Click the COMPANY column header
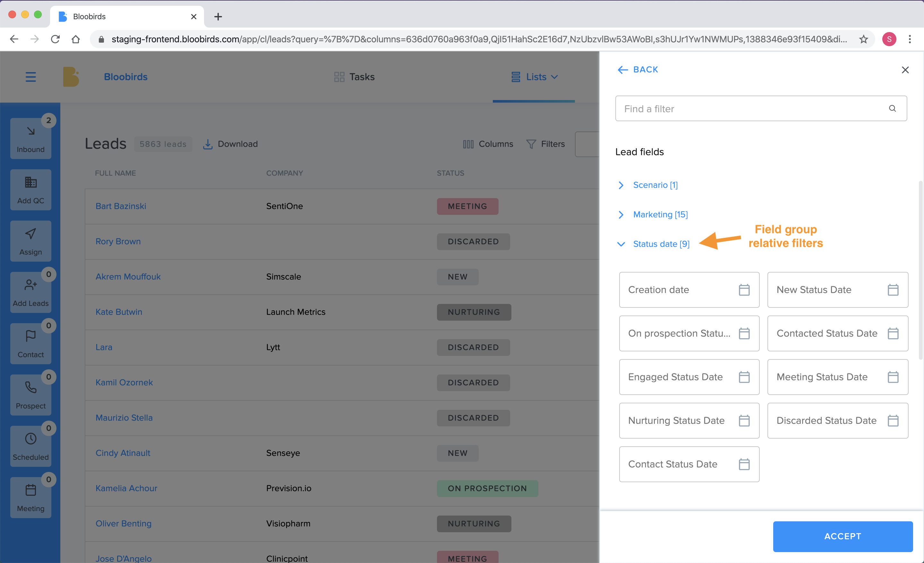924x563 pixels. point(284,173)
